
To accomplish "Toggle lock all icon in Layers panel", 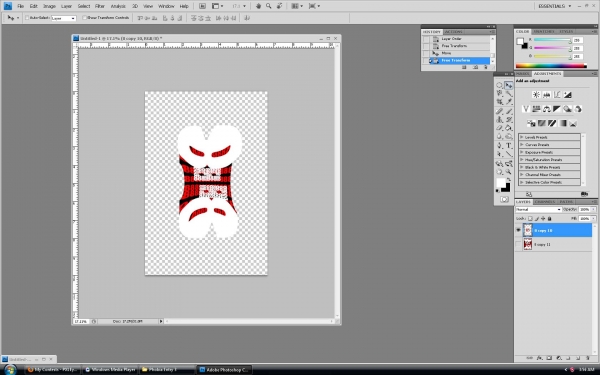I will tap(549, 218).
